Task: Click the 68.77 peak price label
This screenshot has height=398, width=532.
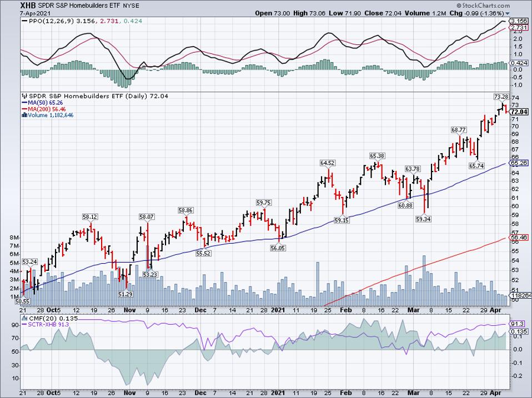Action: click(458, 129)
